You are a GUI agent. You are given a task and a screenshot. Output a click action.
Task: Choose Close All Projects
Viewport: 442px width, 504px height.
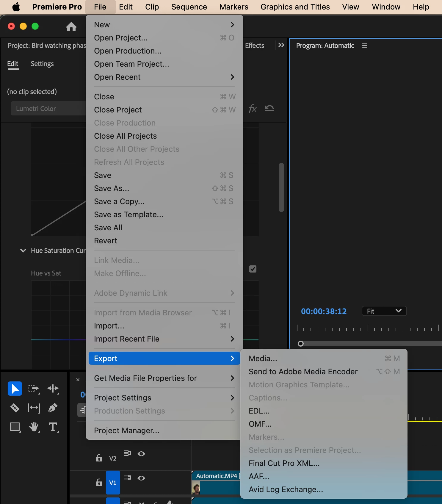click(164, 136)
